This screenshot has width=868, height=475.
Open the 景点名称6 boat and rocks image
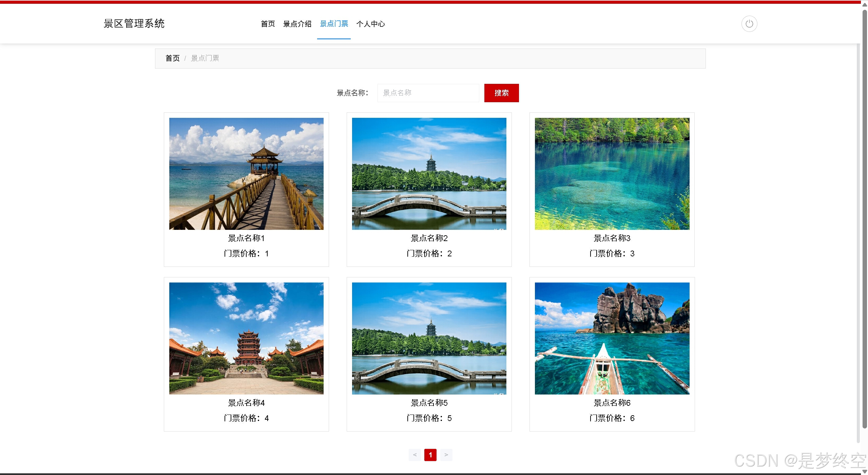[x=612, y=338]
